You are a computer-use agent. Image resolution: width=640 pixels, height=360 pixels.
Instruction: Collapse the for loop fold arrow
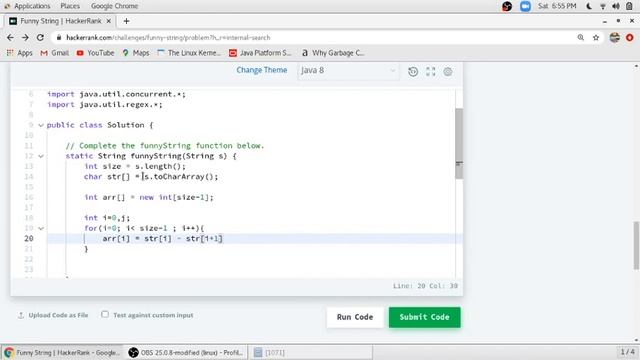click(41, 228)
